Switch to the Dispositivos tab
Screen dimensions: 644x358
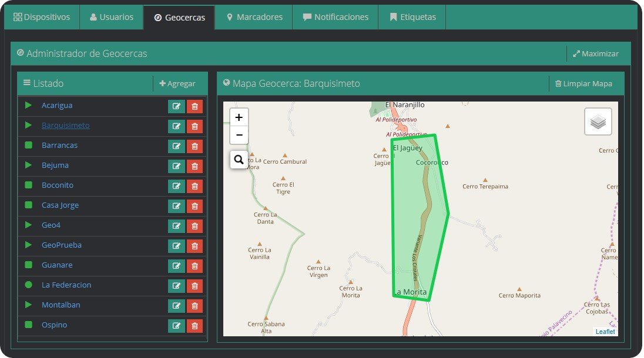42,17
